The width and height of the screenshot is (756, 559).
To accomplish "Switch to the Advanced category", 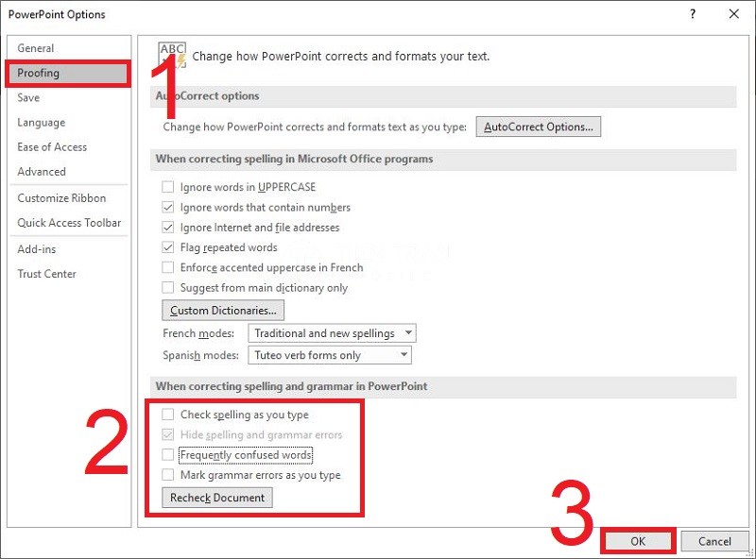I will [x=42, y=172].
